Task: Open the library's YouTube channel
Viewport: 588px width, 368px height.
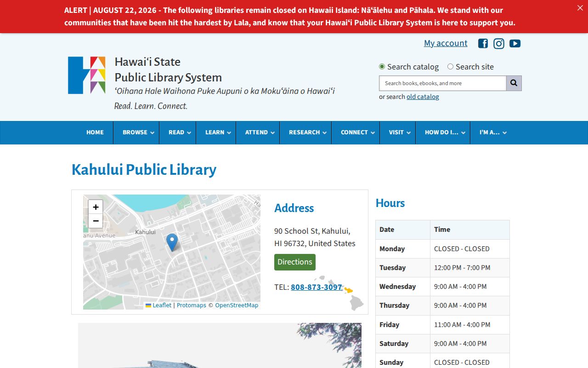Action: pyautogui.click(x=515, y=43)
